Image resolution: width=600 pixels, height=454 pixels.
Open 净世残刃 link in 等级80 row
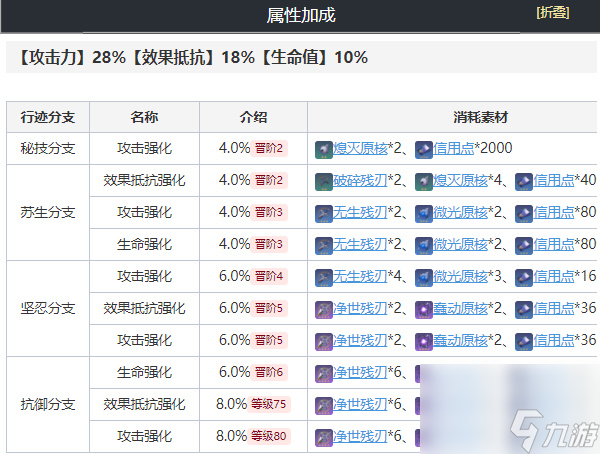360,436
